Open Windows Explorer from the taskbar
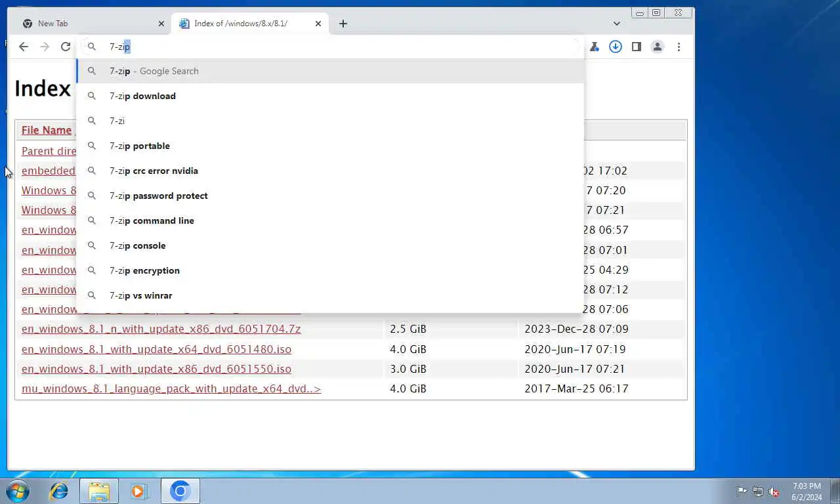The width and height of the screenshot is (840, 504). (x=99, y=491)
